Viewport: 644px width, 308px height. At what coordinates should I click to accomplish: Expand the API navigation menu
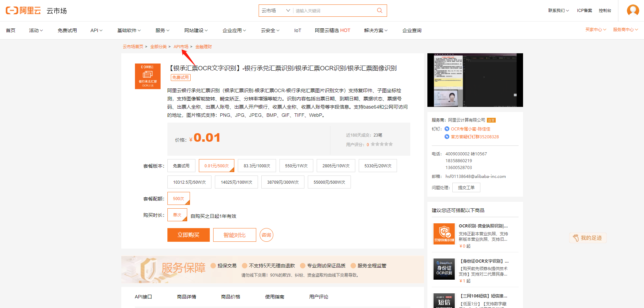pos(96,30)
